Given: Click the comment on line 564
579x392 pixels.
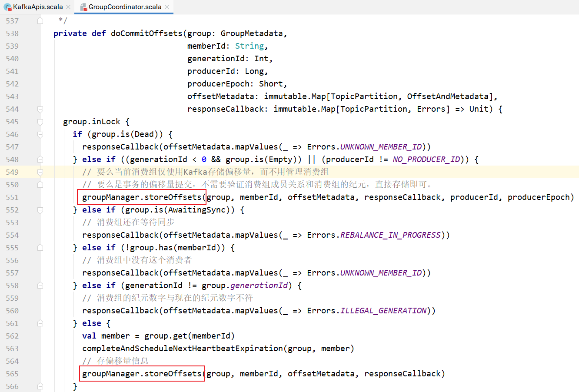Looking at the screenshot, I should [115, 361].
